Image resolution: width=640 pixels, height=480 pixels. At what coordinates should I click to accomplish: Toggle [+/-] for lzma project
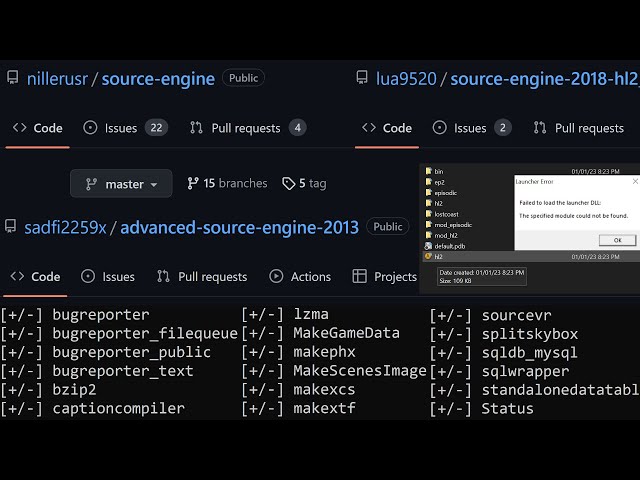pos(262,314)
